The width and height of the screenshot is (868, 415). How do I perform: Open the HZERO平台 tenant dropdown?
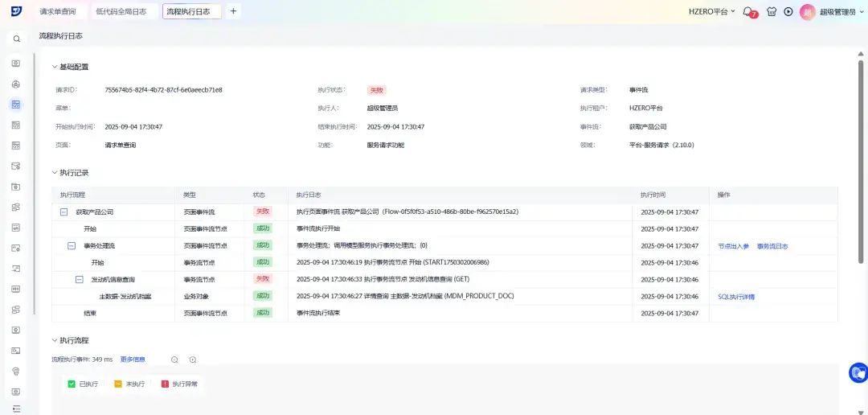pos(712,11)
